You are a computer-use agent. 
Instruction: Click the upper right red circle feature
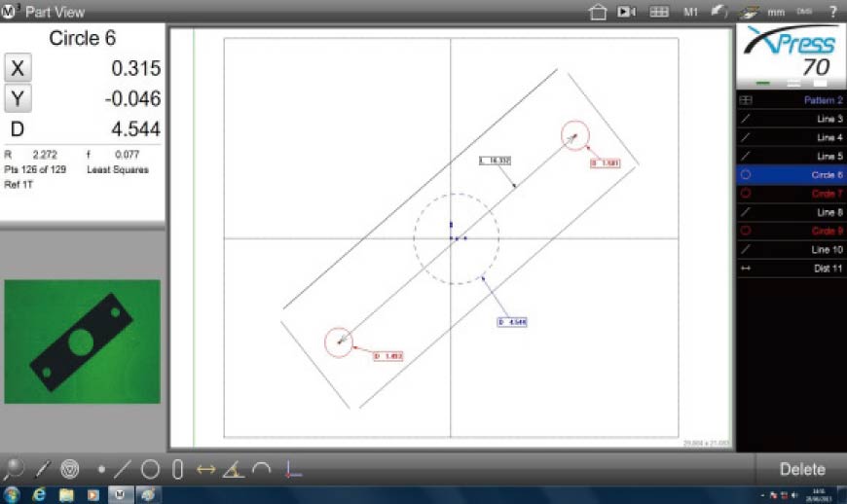click(x=574, y=135)
